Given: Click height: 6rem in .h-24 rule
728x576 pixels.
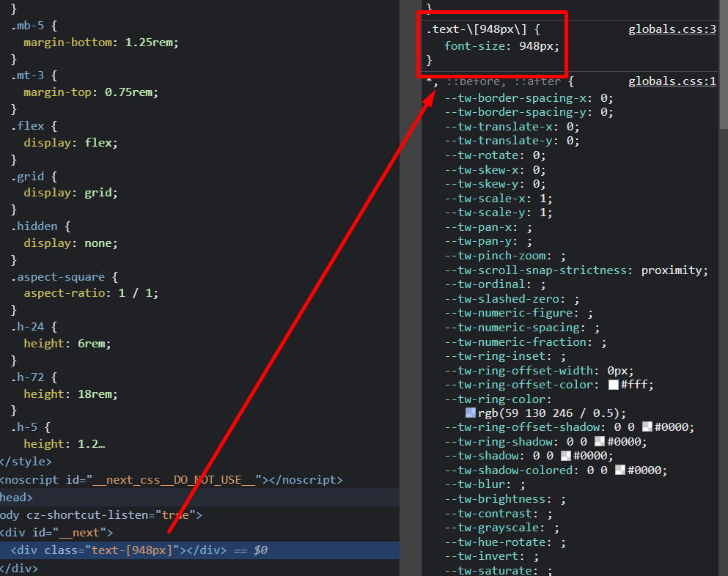Looking at the screenshot, I should click(67, 344).
